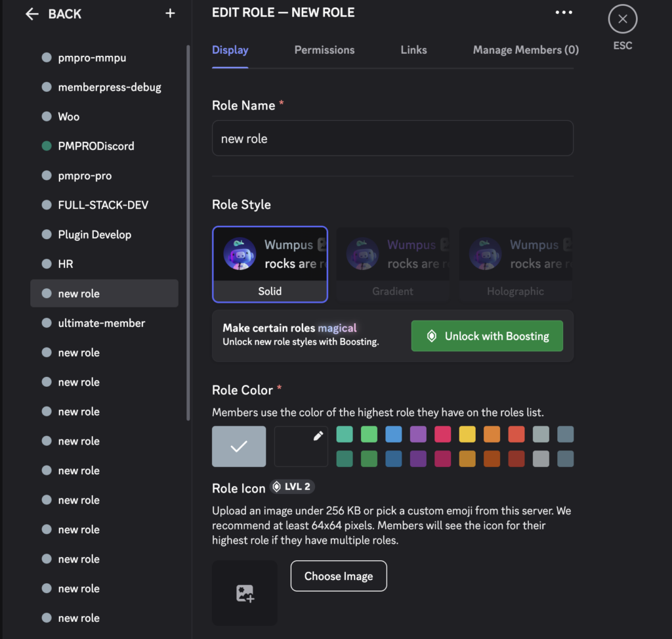Select the Holographic role style

click(515, 265)
